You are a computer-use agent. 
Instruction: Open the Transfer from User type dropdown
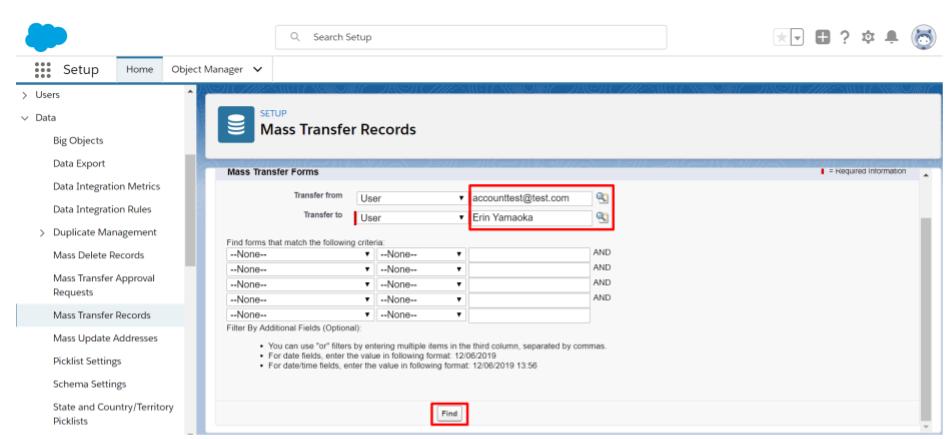[x=411, y=198]
